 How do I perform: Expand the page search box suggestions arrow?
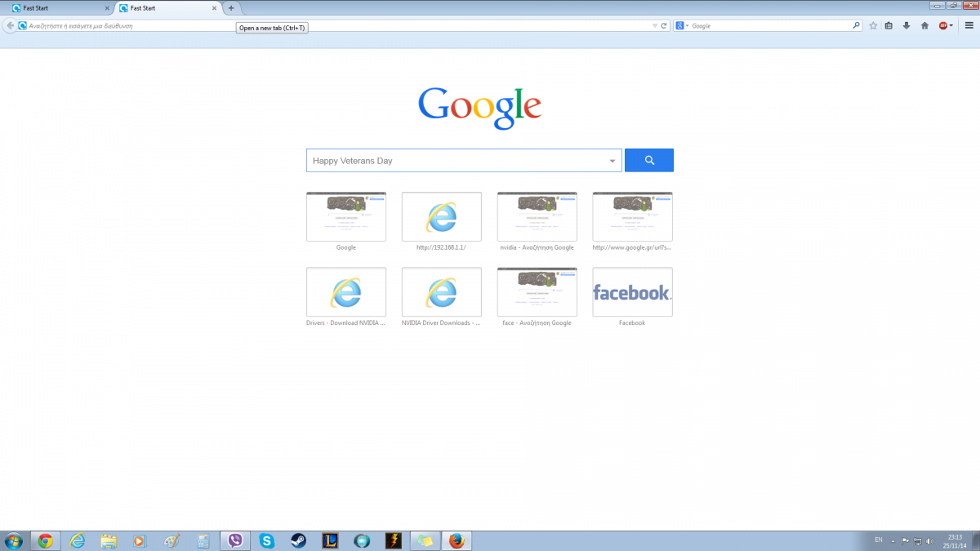click(x=612, y=161)
